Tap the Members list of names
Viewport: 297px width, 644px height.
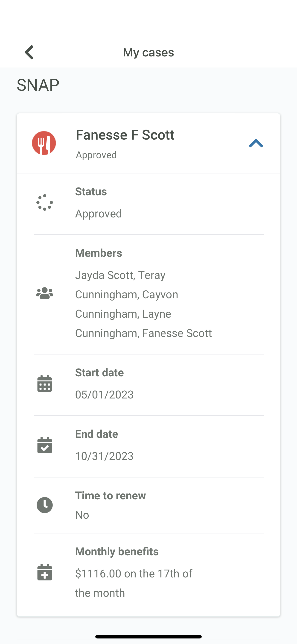(x=143, y=304)
